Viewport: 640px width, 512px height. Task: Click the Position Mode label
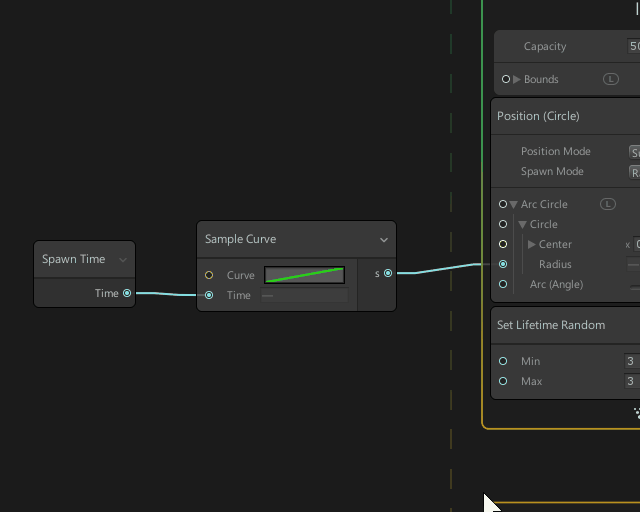click(556, 151)
